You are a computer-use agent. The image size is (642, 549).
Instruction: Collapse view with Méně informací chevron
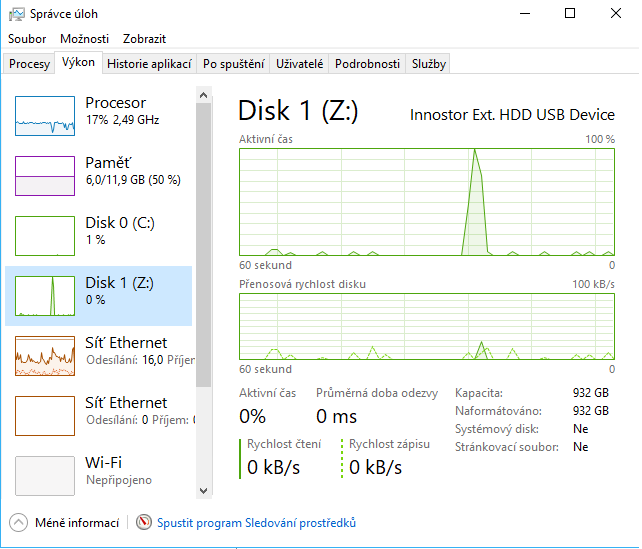pyautogui.click(x=19, y=522)
